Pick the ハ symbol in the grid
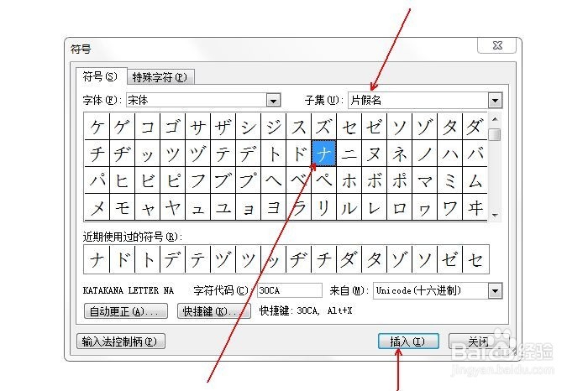Screen dimensions: 588x391 [x=449, y=154]
